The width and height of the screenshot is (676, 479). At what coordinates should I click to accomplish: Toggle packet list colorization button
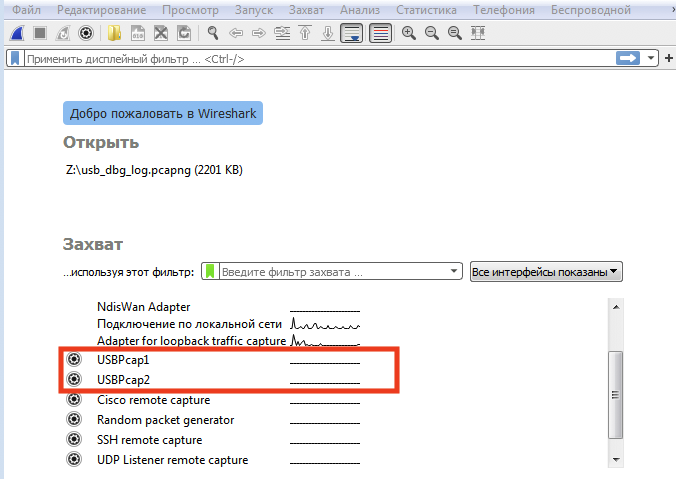coord(380,33)
